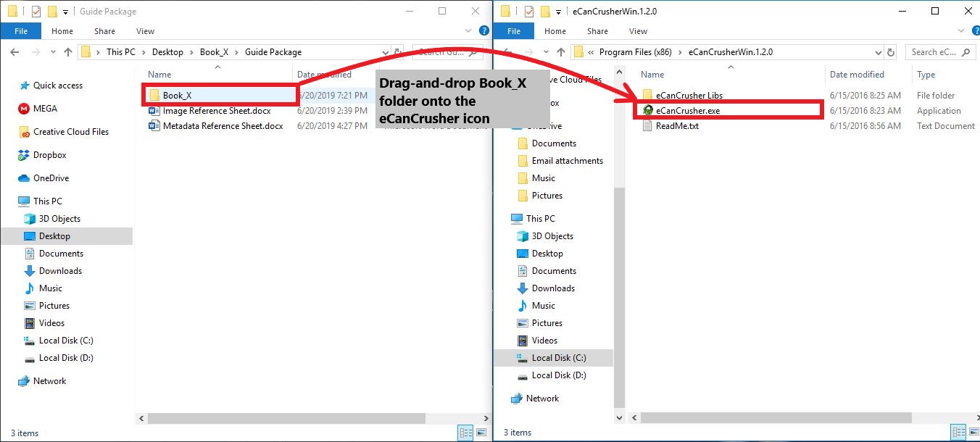Select the ReadMe.txt text file

[670, 126]
